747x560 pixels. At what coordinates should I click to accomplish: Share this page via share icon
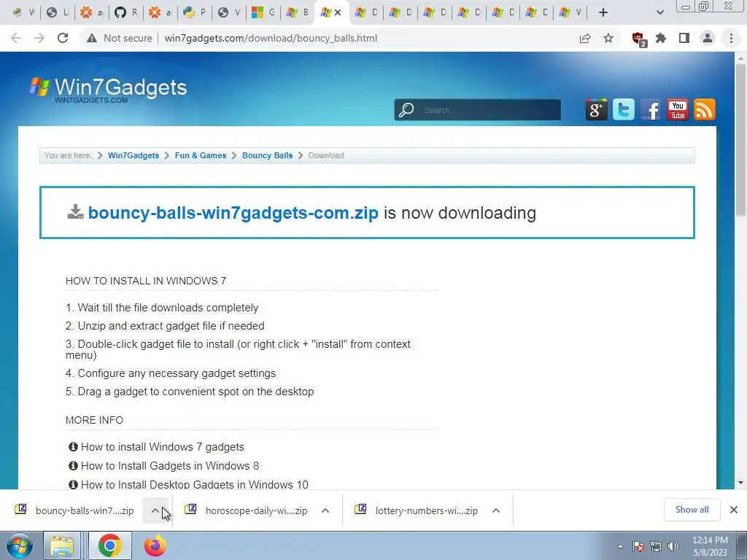point(585,38)
